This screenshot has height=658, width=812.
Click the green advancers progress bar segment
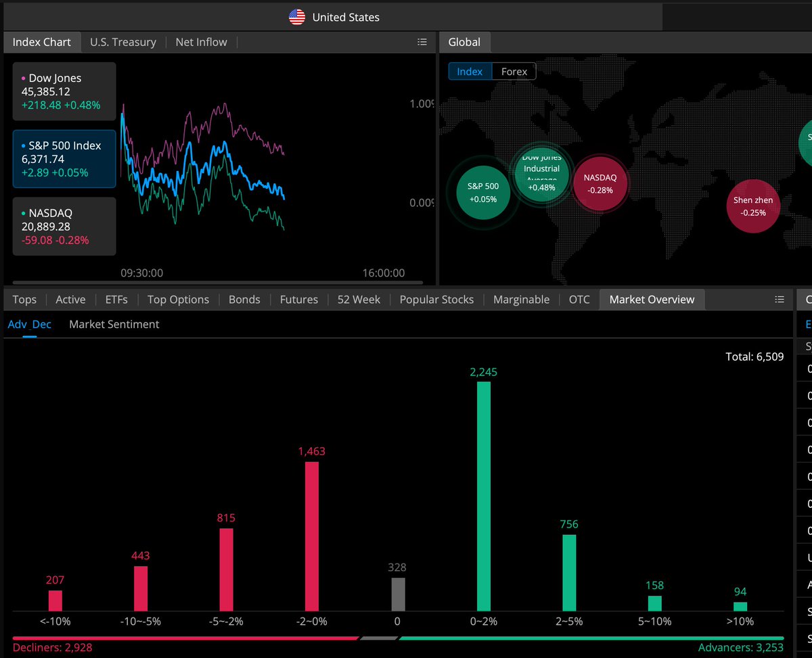(591, 638)
